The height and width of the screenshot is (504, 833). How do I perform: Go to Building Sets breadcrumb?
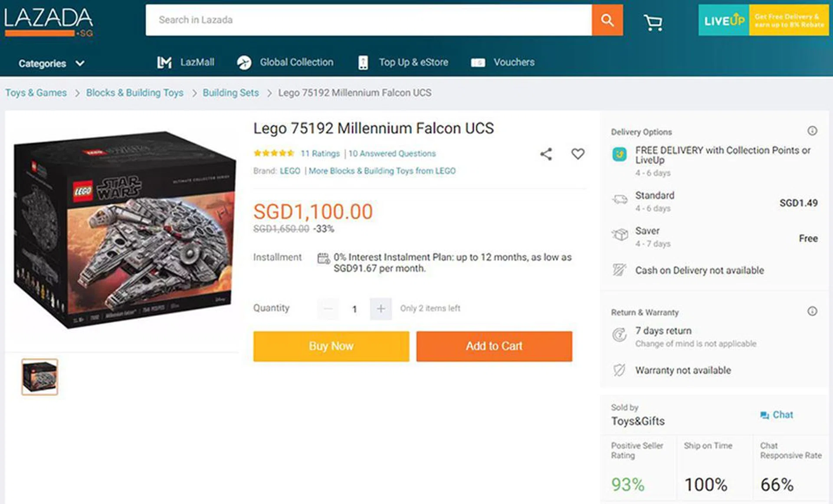(x=230, y=93)
